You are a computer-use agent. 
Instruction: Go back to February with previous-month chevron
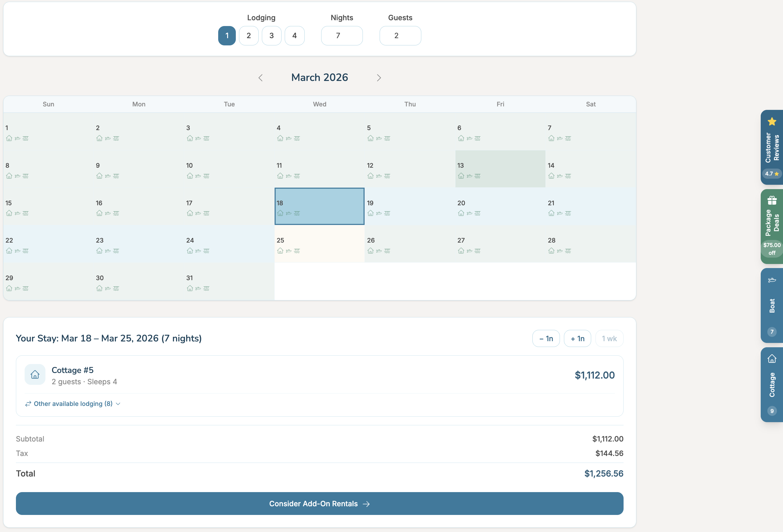260,77
